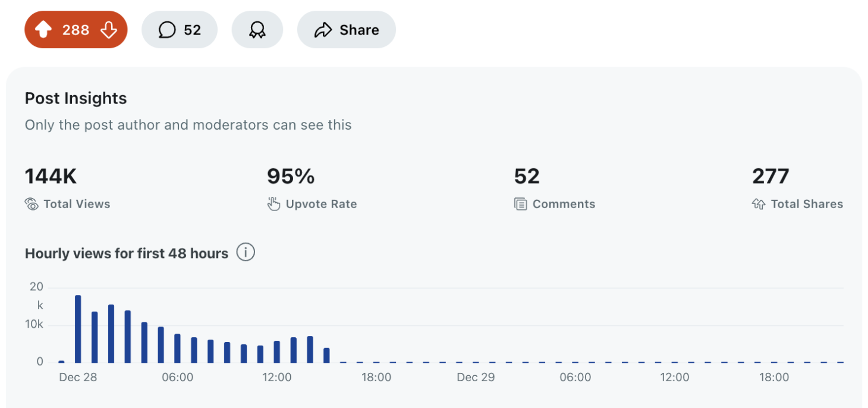Select the 144K total views figure
The height and width of the screenshot is (408, 868).
point(51,177)
